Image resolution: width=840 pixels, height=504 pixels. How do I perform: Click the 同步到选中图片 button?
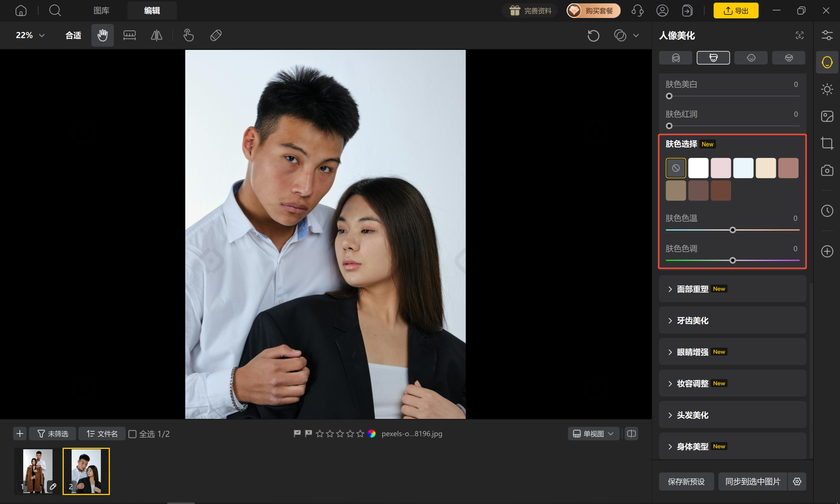pyautogui.click(x=753, y=481)
